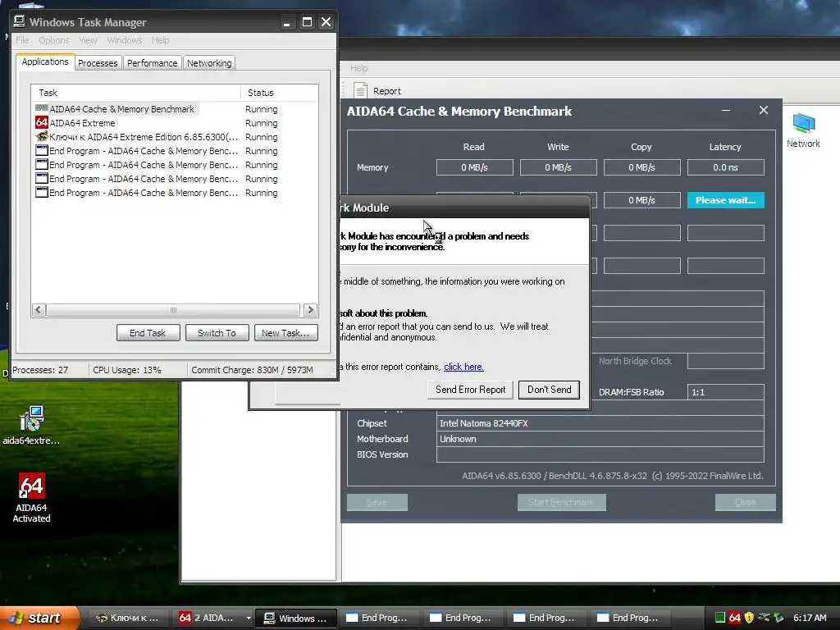This screenshot has height=630, width=840.
Task: Click the Don't Send button
Action: [x=549, y=390]
